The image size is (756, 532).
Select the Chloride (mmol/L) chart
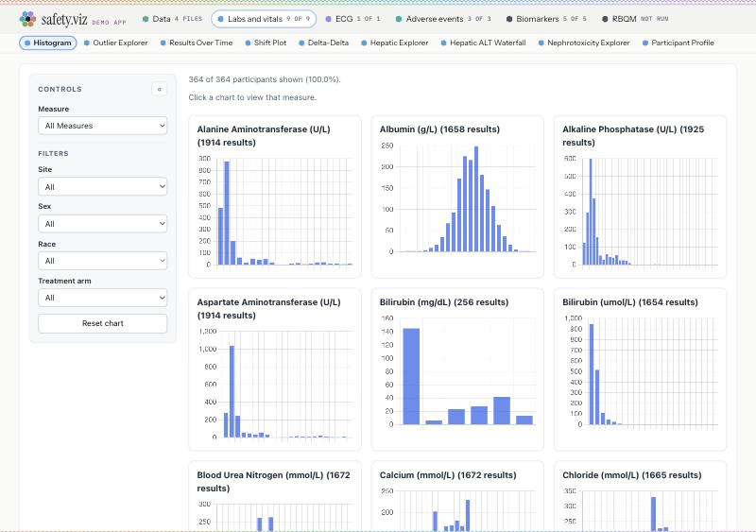641,496
